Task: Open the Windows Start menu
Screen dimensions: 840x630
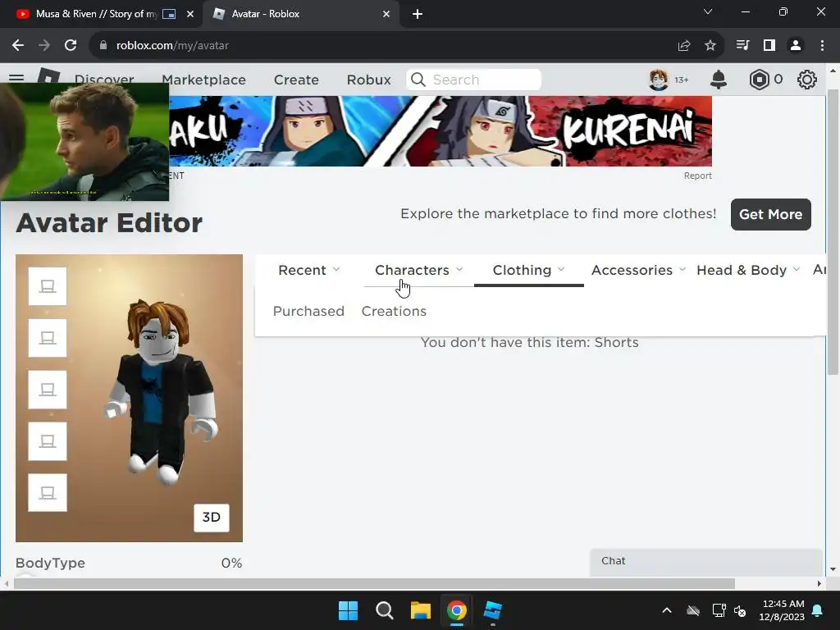Action: click(x=348, y=610)
